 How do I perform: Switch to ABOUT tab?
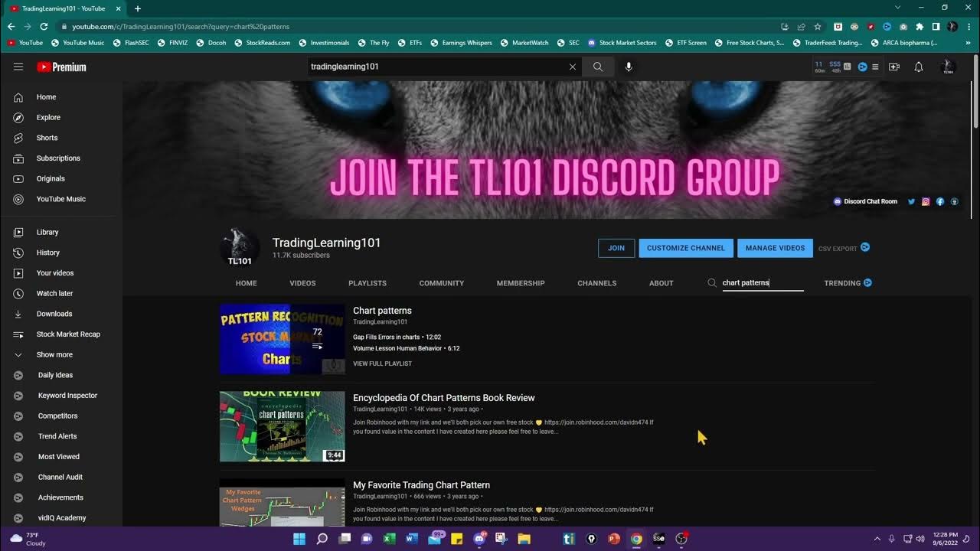661,283
